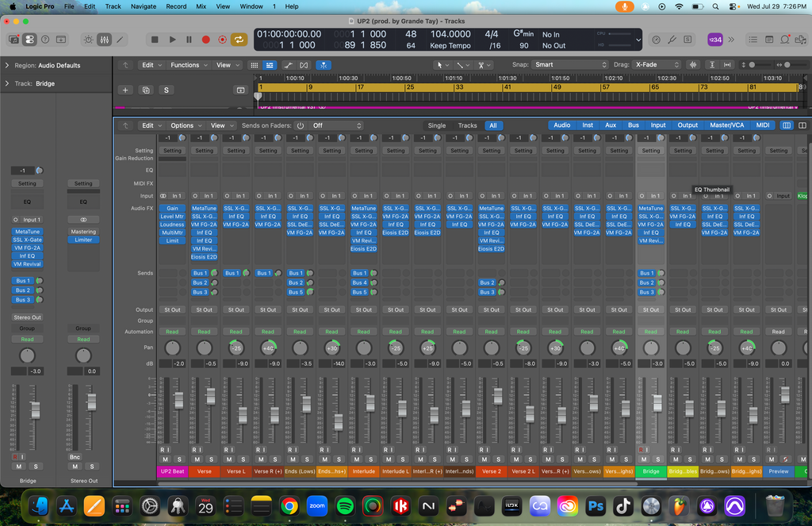Click the waveform zoom icon
The image size is (812, 526).
coord(693,65)
